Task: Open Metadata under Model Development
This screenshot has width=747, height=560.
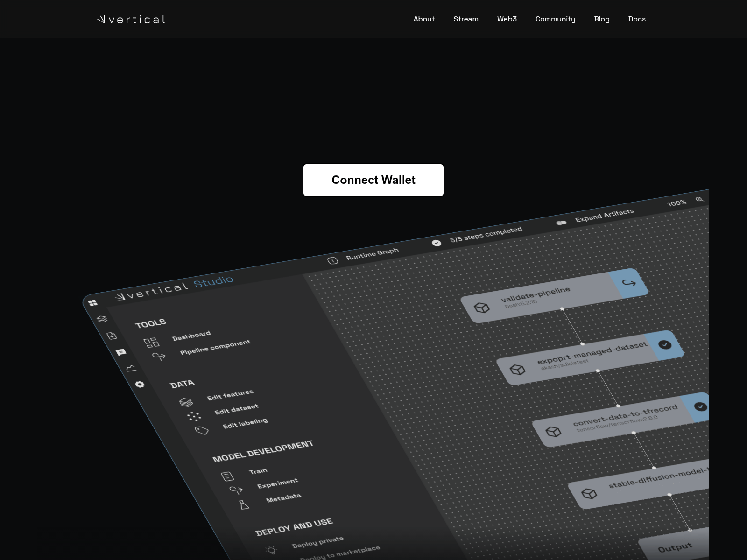Action: (283, 497)
